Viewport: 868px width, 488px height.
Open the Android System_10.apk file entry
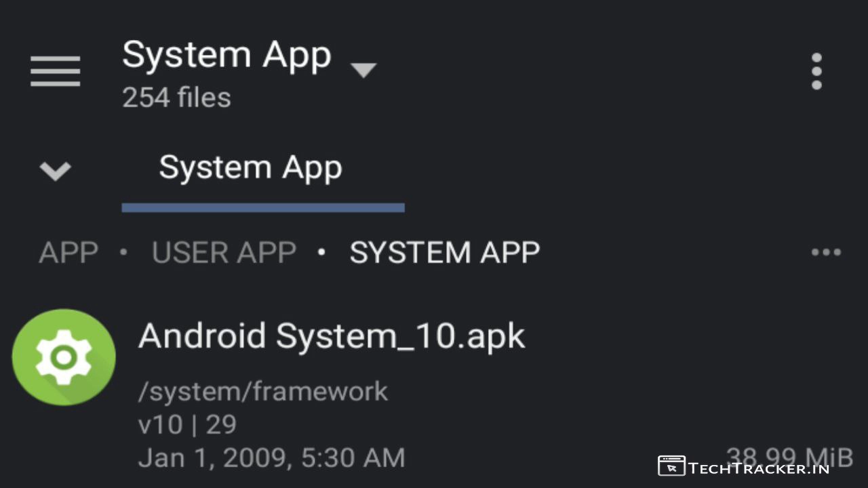pyautogui.click(x=332, y=336)
